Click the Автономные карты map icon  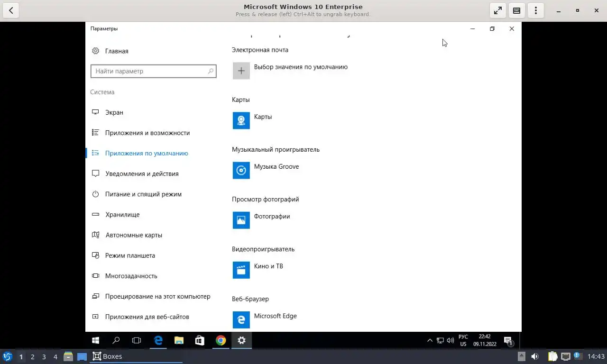95,235
